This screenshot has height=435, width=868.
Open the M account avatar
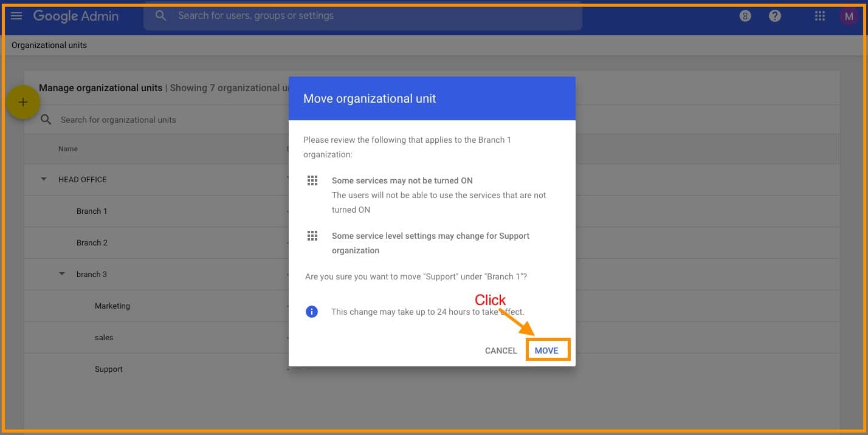(849, 16)
